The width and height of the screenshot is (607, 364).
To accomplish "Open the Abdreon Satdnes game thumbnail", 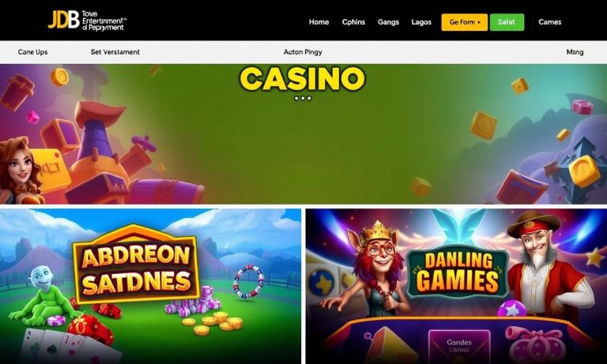I will [x=150, y=287].
